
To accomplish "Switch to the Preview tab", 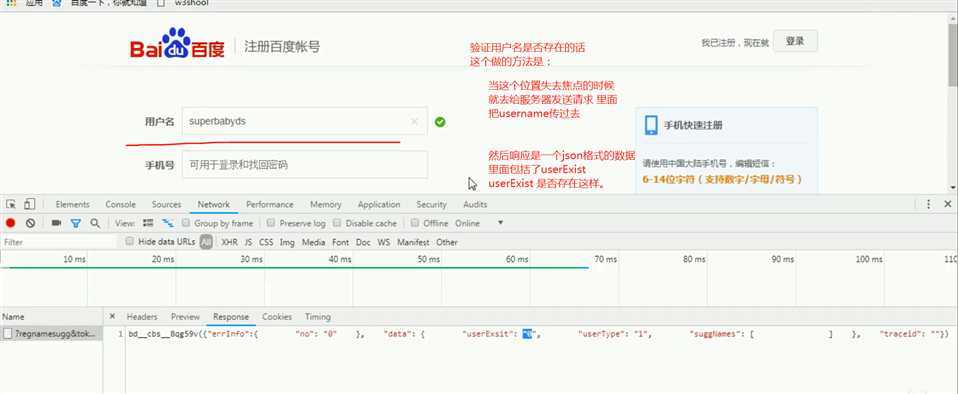I will point(185,316).
